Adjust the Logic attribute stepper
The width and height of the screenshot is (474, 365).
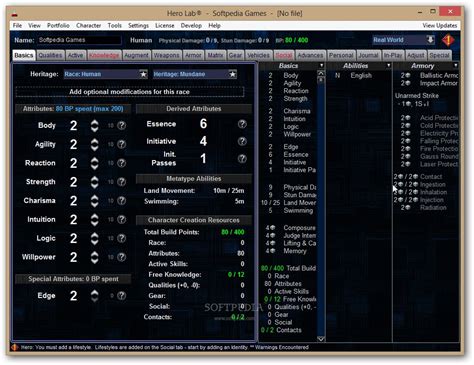[x=95, y=238]
